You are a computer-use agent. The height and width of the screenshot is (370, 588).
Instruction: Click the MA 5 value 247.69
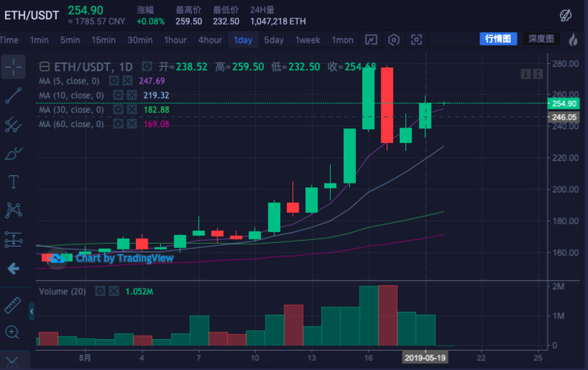[x=151, y=81]
